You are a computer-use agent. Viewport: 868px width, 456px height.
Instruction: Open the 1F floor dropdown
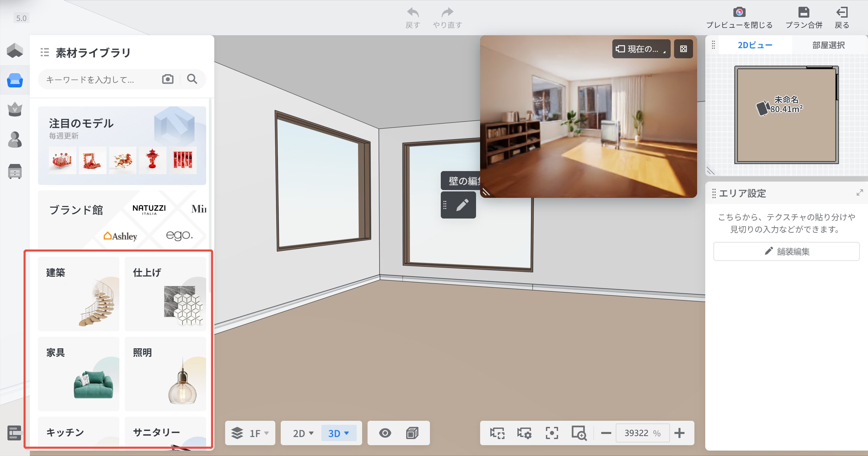pos(250,433)
